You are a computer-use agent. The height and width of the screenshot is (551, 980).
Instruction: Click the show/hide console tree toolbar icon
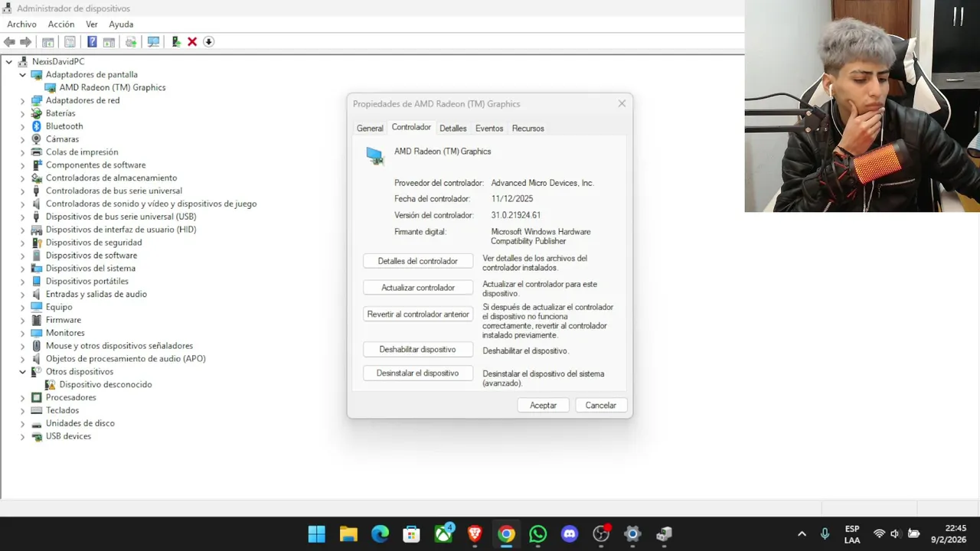click(47, 42)
